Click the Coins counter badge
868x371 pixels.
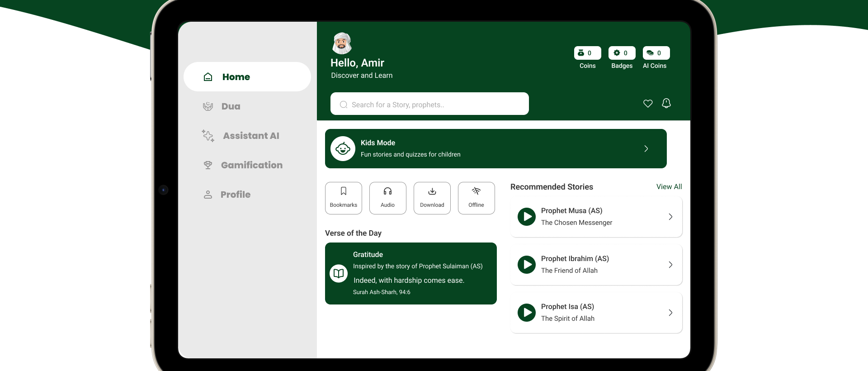click(588, 53)
